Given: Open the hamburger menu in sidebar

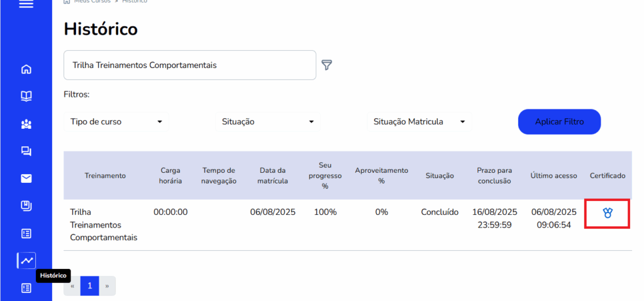Looking at the screenshot, I should 26,4.
